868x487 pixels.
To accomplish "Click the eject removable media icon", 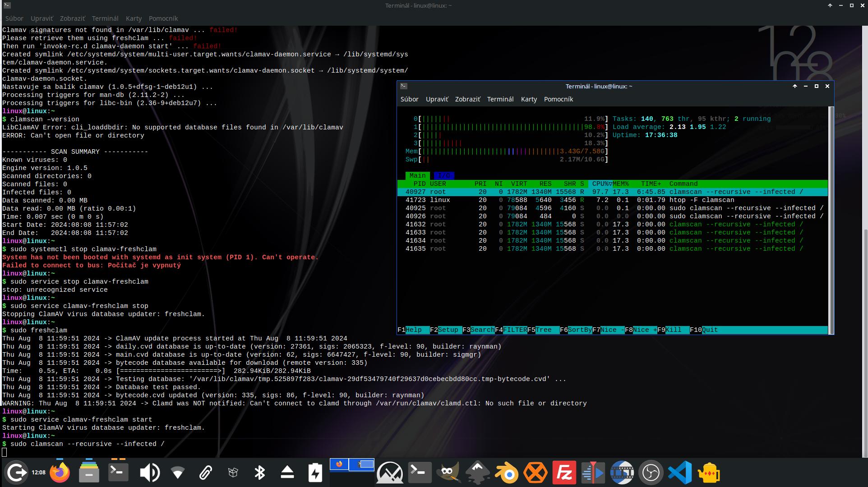I will click(287, 473).
